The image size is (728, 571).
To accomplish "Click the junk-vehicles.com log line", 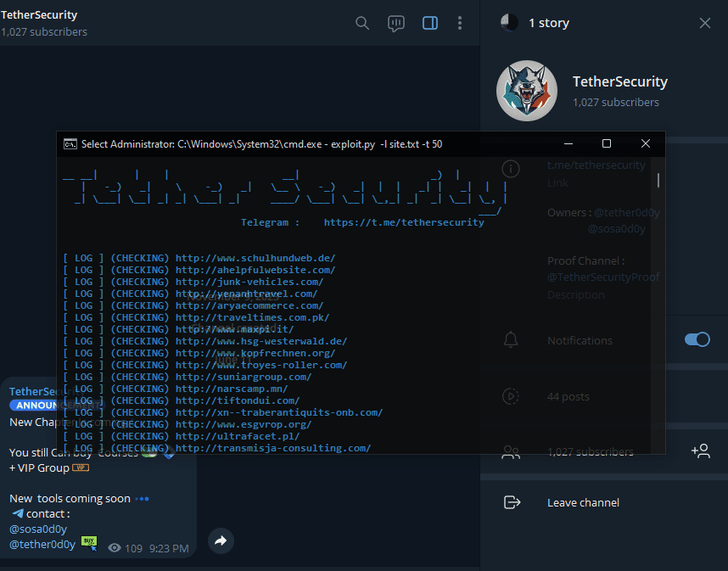I will [x=193, y=282].
